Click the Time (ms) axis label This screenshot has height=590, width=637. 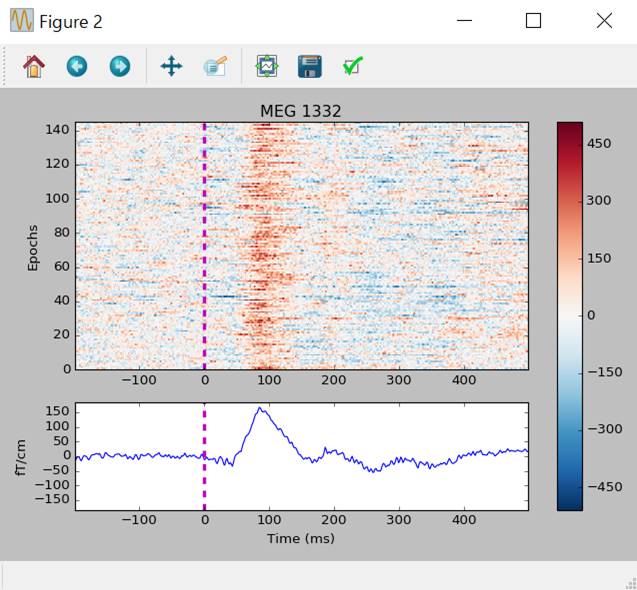[x=301, y=539]
